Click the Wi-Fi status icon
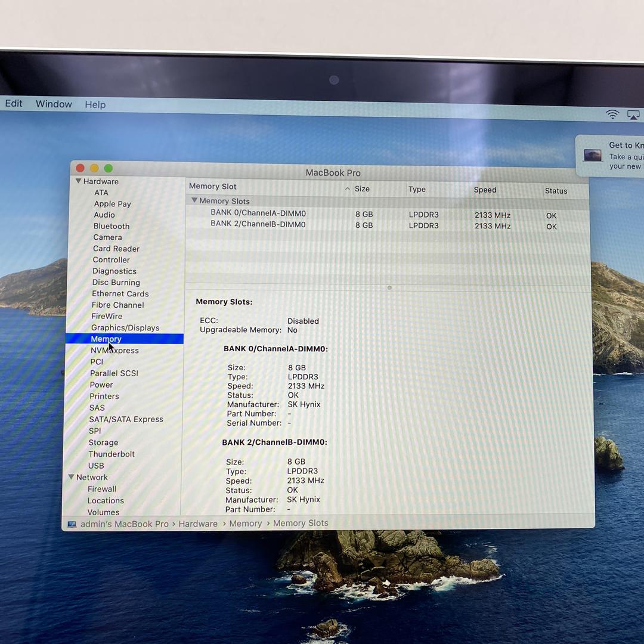Viewport: 644px width, 644px height. point(612,114)
